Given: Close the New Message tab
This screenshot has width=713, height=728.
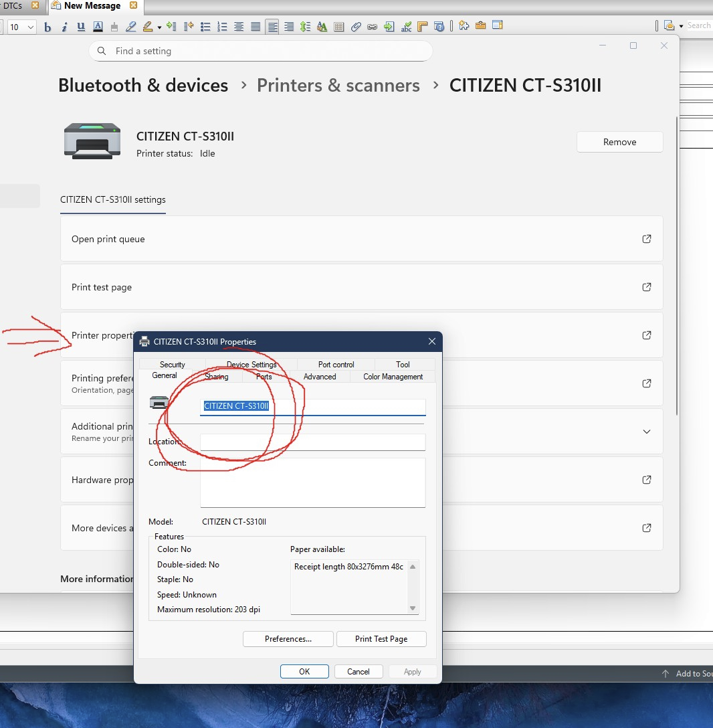Looking at the screenshot, I should (134, 5).
